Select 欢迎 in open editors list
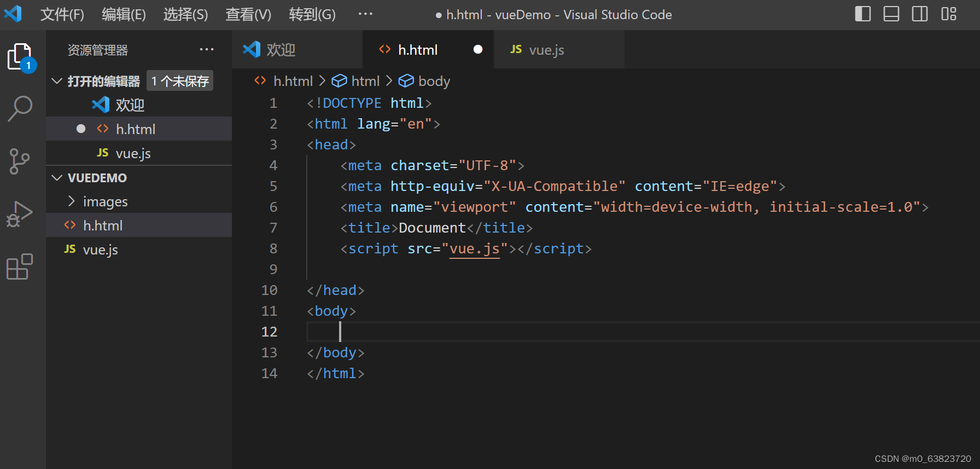 click(139, 105)
